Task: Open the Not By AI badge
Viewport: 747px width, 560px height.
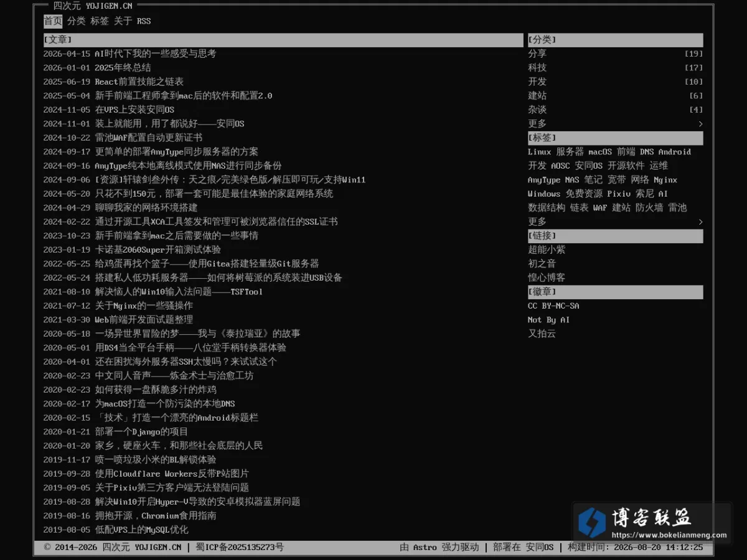Action: tap(548, 320)
